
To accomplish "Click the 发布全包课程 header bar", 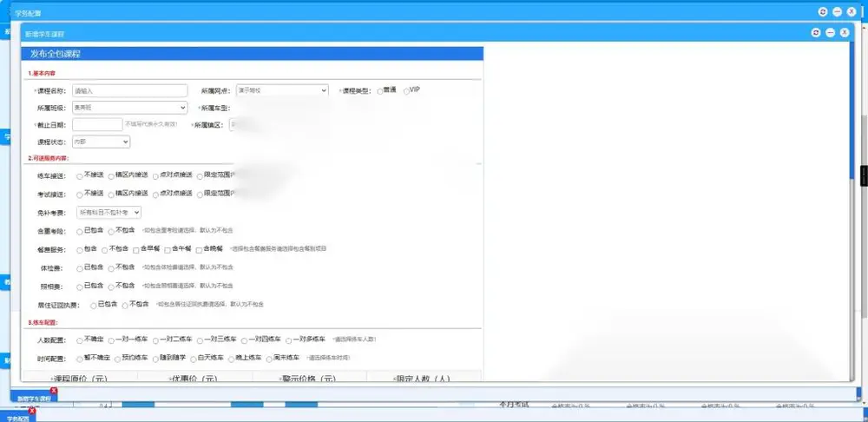I will [x=253, y=54].
